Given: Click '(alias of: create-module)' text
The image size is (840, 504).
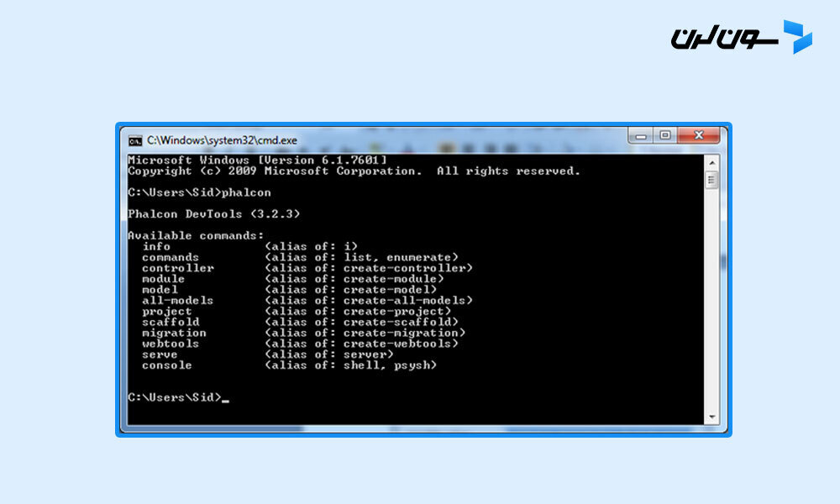Looking at the screenshot, I should click(x=354, y=279).
